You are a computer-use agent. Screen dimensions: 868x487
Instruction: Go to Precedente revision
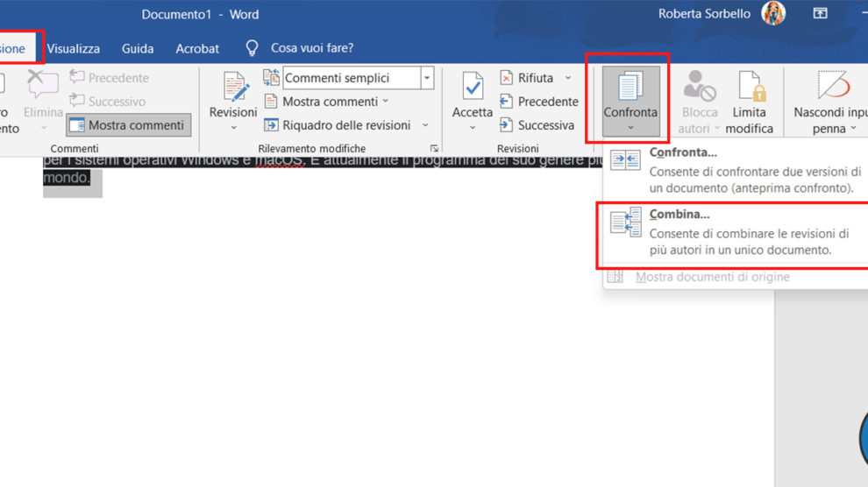(538, 102)
